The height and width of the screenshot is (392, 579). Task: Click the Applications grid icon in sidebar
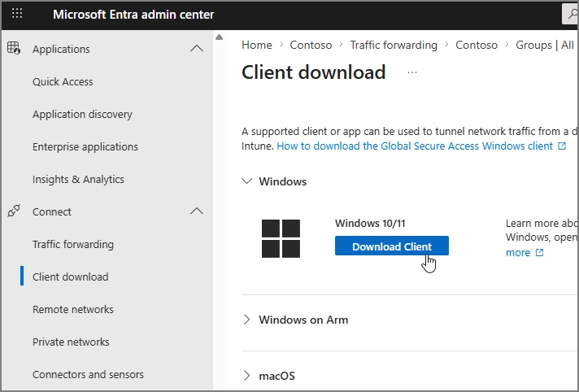[x=14, y=49]
